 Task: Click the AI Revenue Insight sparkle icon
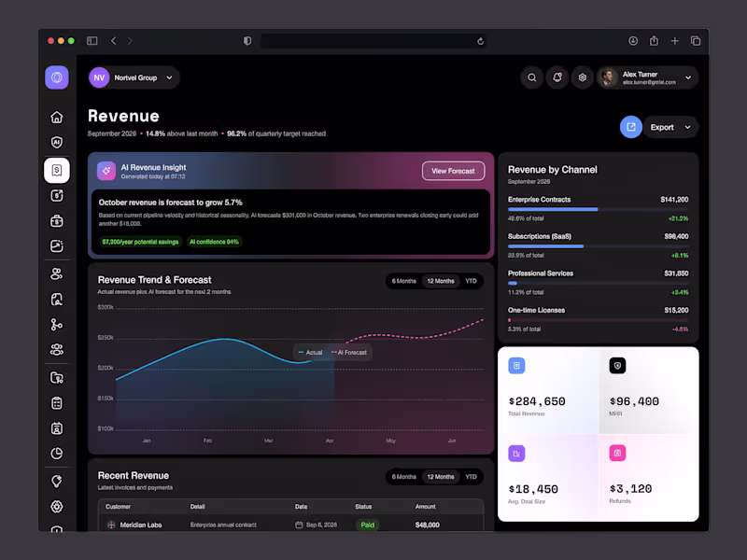coord(106,171)
